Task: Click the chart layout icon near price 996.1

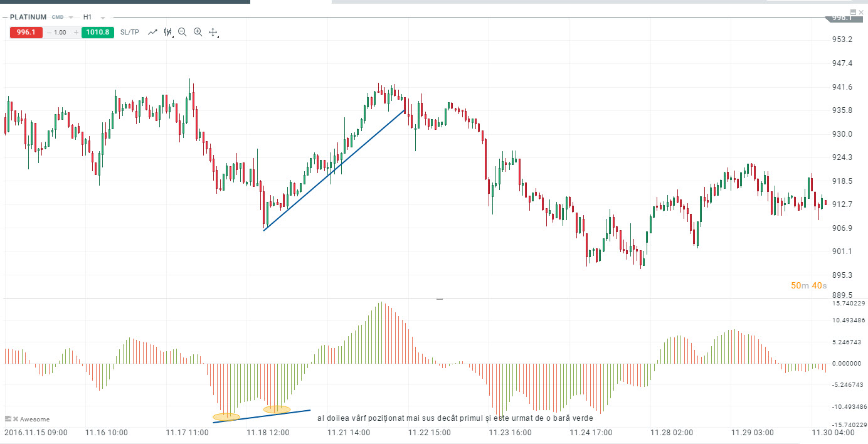Action: (x=853, y=12)
